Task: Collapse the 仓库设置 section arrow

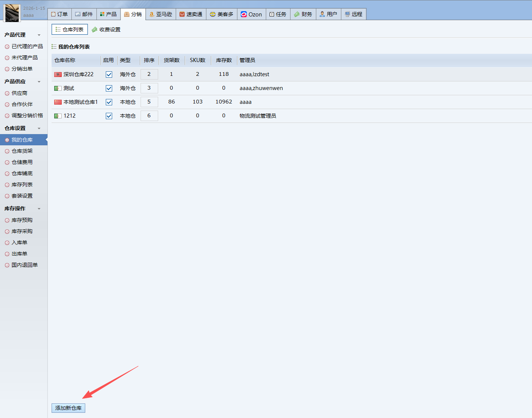Action: click(39, 129)
